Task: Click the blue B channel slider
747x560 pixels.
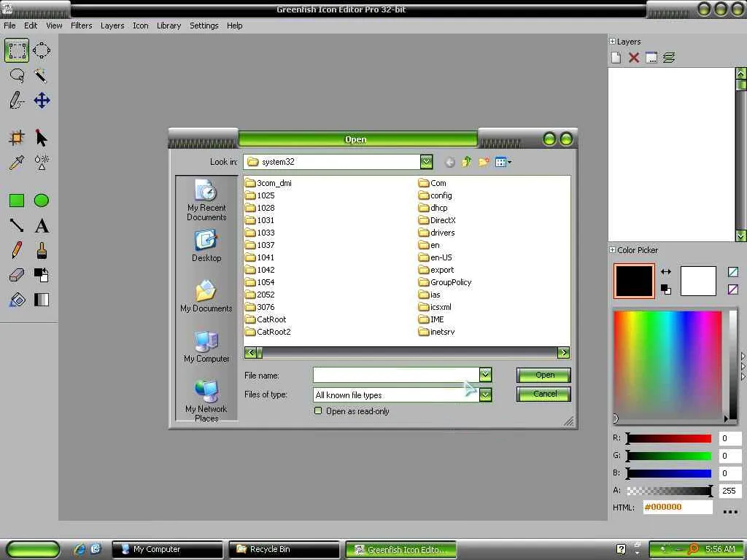Action: [x=670, y=473]
